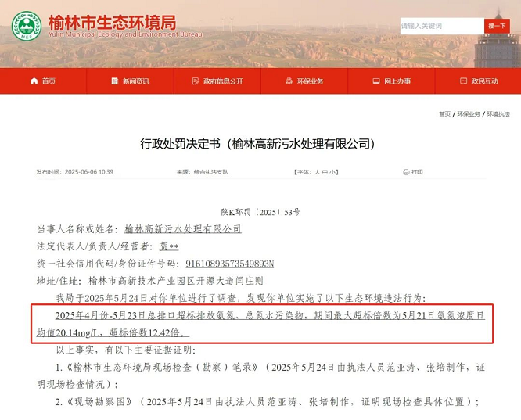Click the source text 综合执法支队
The width and height of the screenshot is (521, 420).
click(x=211, y=172)
